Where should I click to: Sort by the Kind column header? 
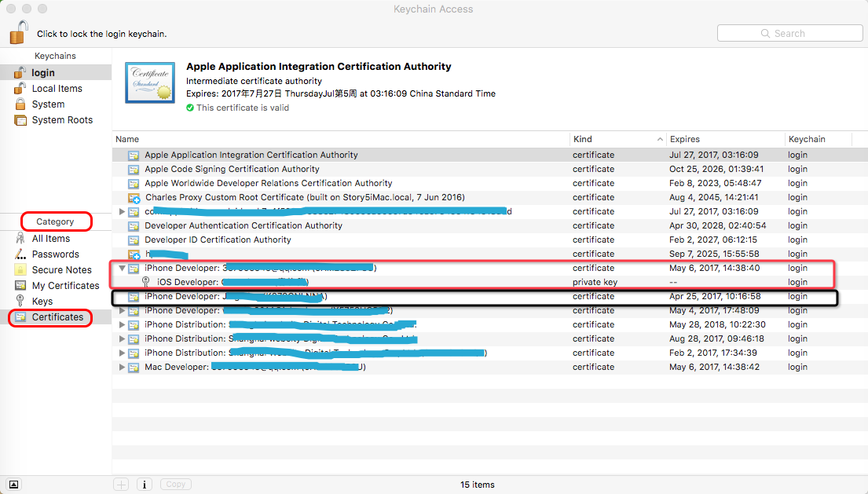[617, 140]
